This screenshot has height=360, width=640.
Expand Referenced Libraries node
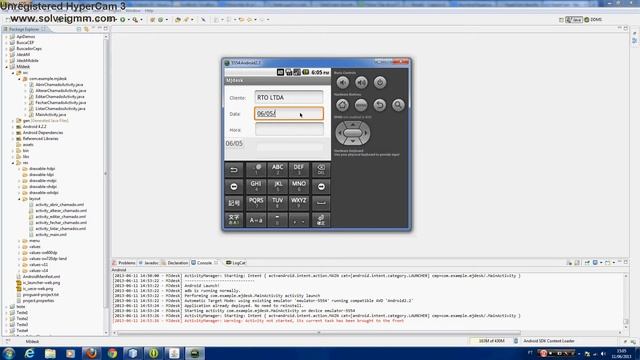click(13, 139)
